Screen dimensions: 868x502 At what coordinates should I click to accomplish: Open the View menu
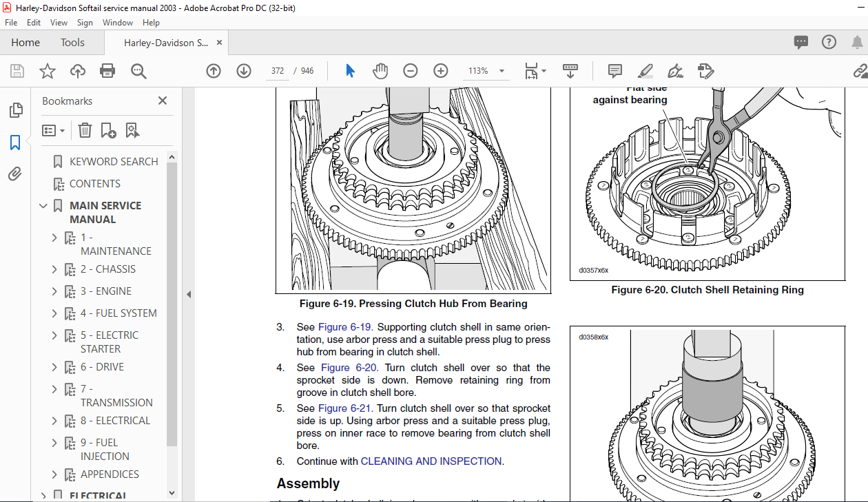pos(59,23)
